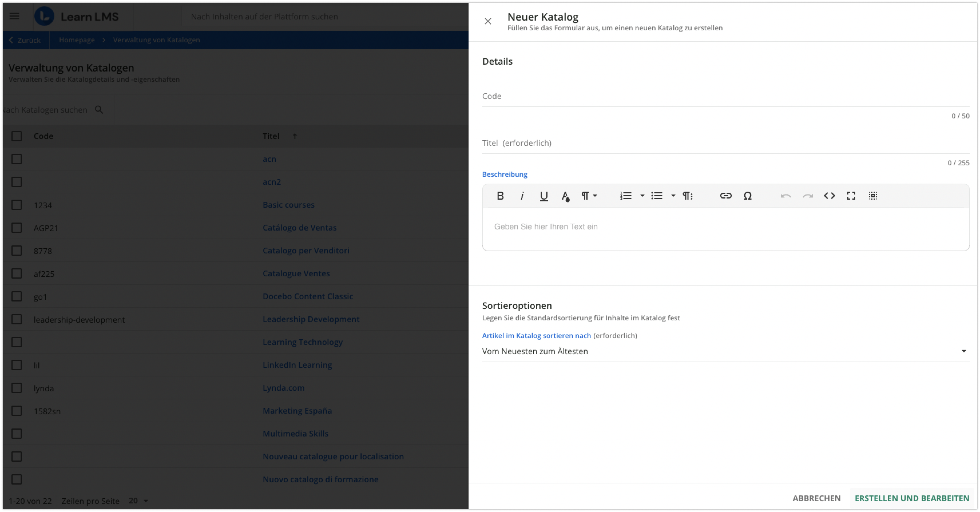The height and width of the screenshot is (512, 980).
Task: Insert ordered list in editor
Action: click(x=625, y=196)
